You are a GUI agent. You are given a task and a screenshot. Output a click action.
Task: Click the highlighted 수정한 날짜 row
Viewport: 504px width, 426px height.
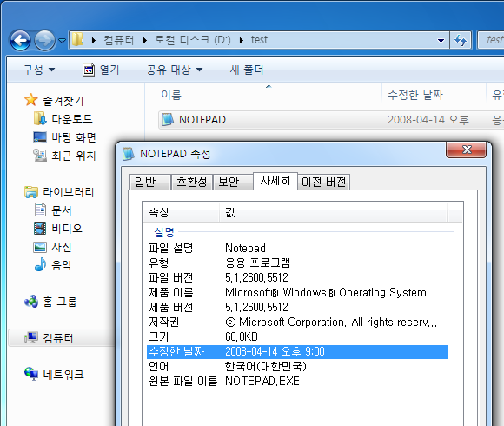(x=297, y=352)
